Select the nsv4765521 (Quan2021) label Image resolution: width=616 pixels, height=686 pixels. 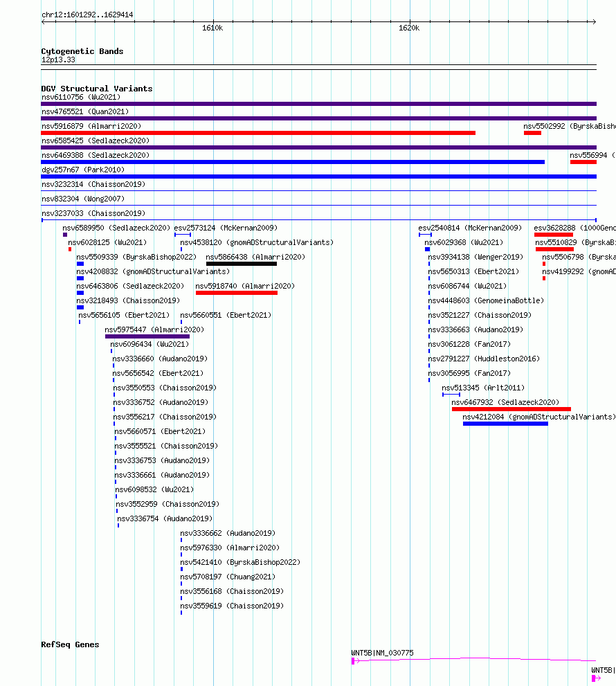point(85,111)
